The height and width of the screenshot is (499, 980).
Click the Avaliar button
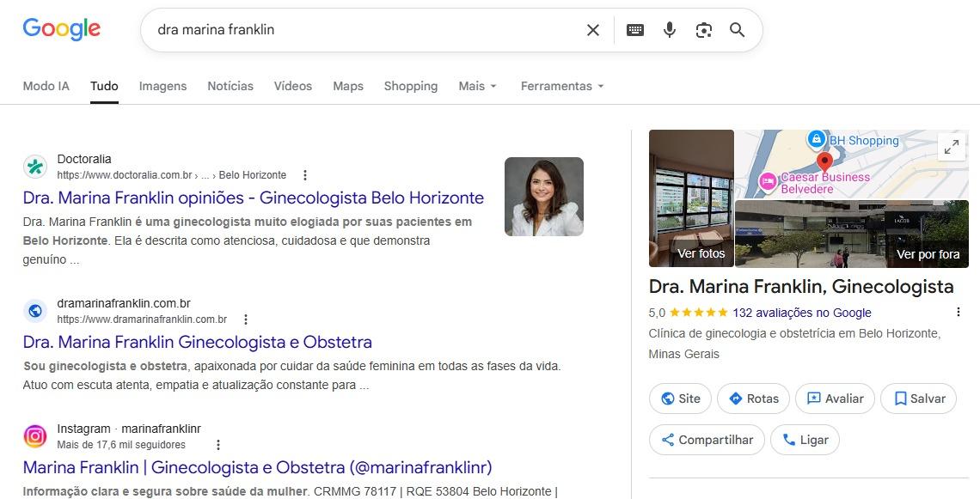[835, 399]
